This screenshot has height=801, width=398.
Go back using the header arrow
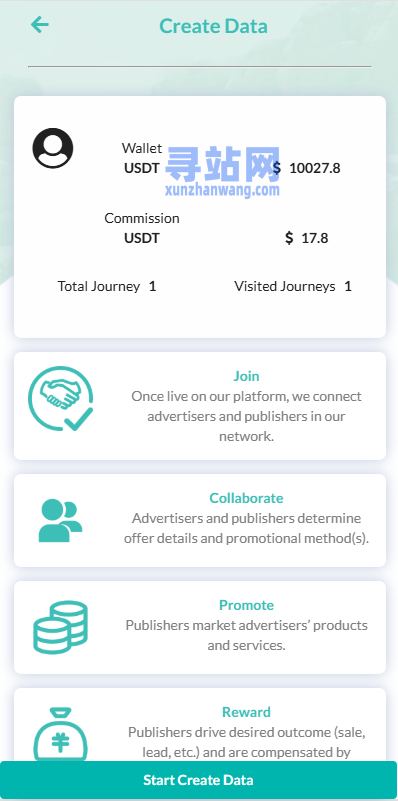(39, 25)
